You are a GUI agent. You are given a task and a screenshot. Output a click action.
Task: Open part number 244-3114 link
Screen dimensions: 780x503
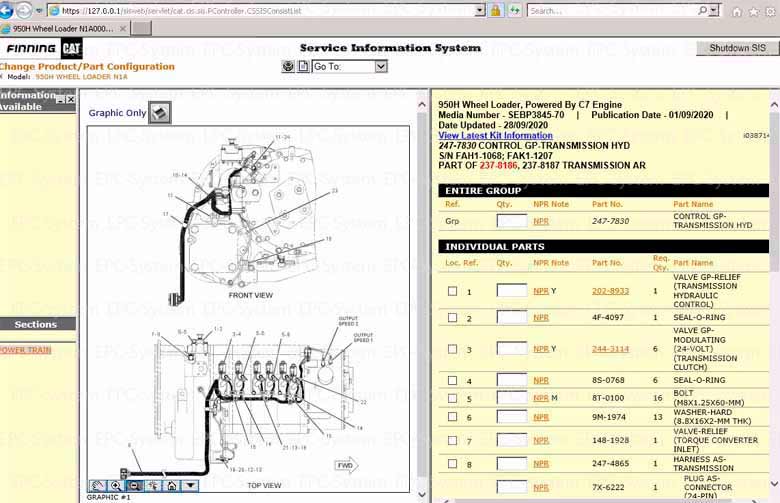pos(610,349)
